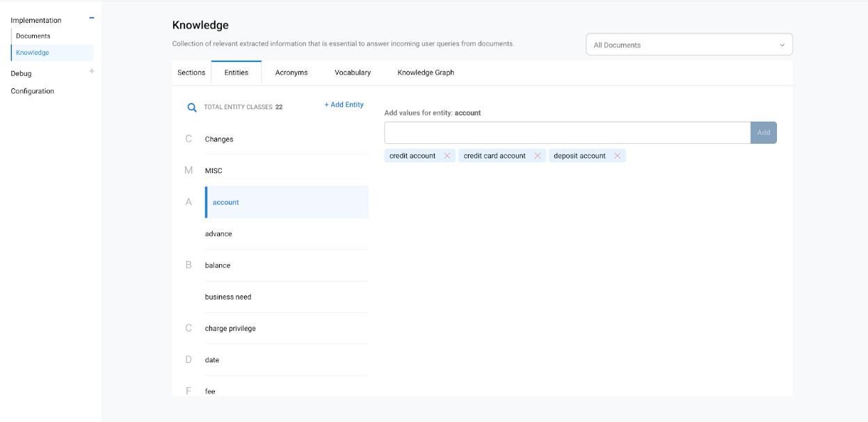Image resolution: width=868 pixels, height=422 pixels.
Task: Switch to the Sections tab
Action: coord(191,72)
